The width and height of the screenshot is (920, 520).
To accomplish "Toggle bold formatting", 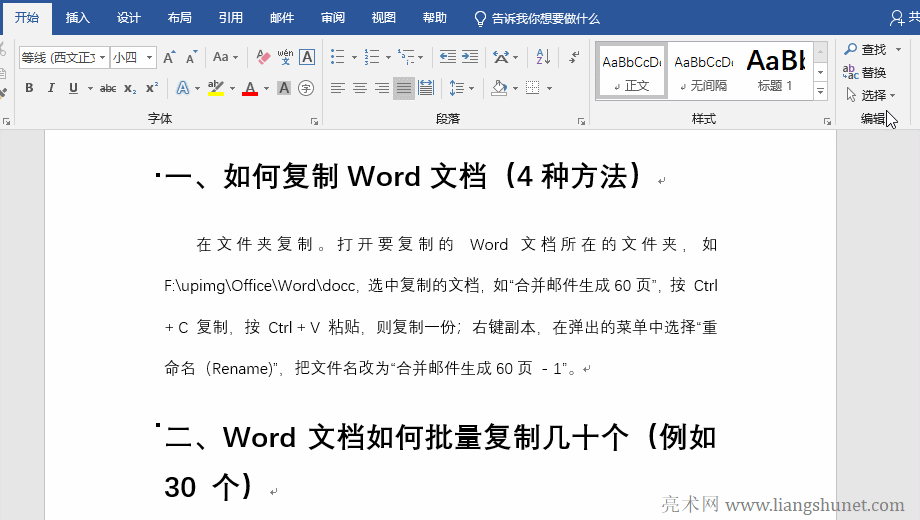I will [29, 88].
